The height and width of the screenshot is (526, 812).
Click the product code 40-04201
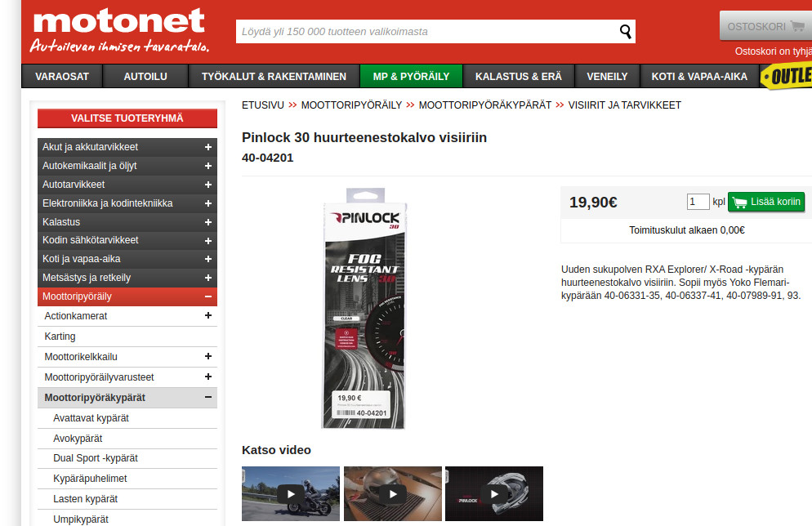[x=268, y=158]
